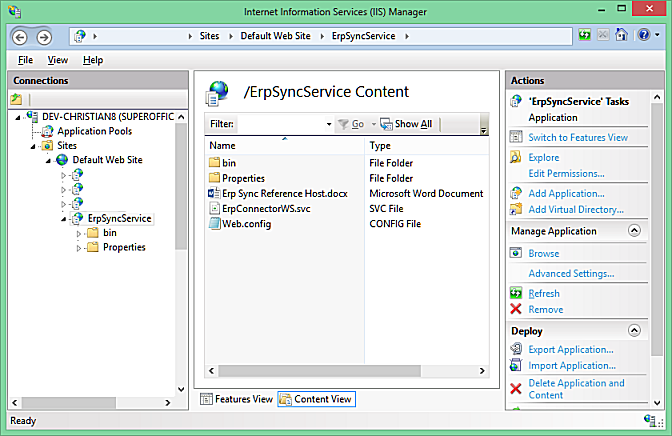Open the Filter dropdown arrow

tap(329, 124)
